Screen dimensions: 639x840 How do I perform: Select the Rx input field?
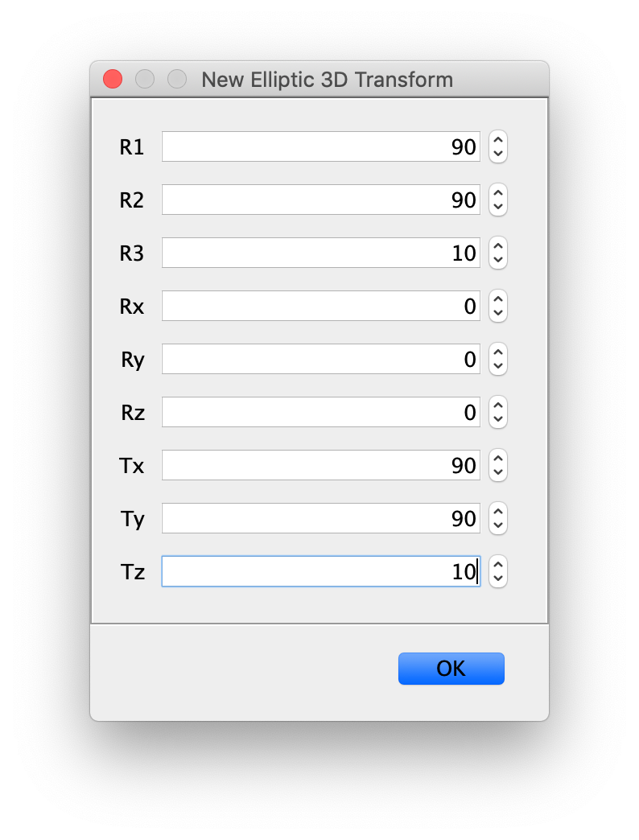pyautogui.click(x=320, y=306)
